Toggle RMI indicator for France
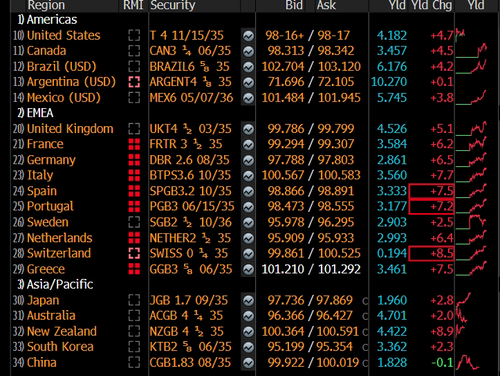The image size is (500, 376). 134,144
